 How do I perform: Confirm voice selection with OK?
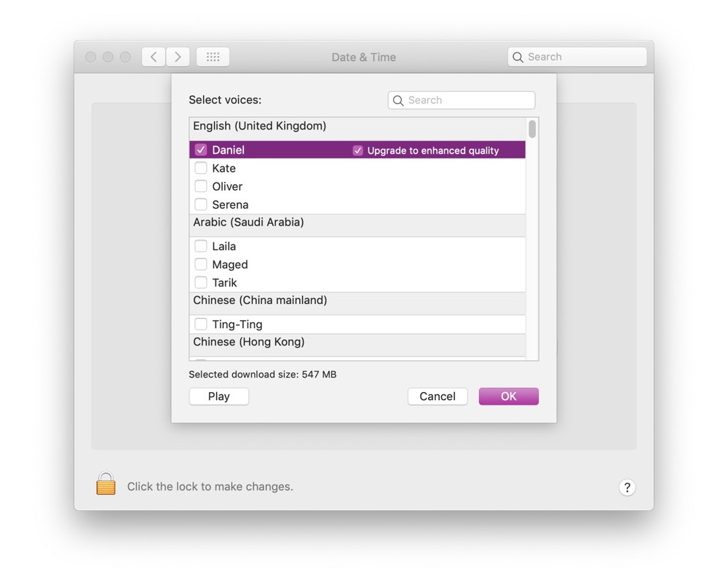click(508, 396)
